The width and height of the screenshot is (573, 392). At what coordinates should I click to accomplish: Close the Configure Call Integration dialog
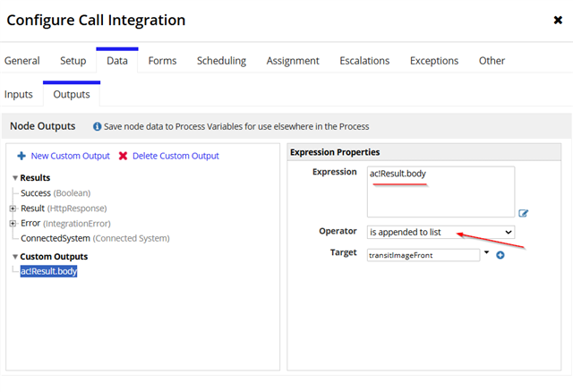coord(558,20)
